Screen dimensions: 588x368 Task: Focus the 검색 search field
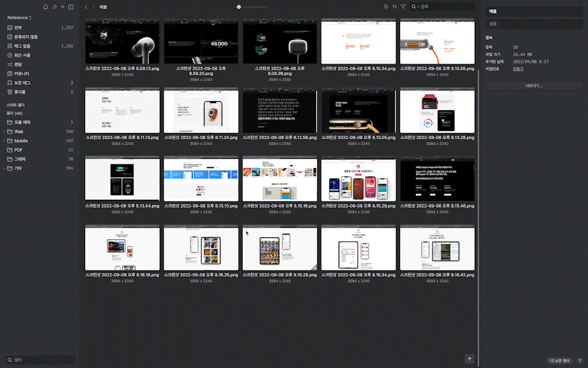pyautogui.click(x=447, y=6)
